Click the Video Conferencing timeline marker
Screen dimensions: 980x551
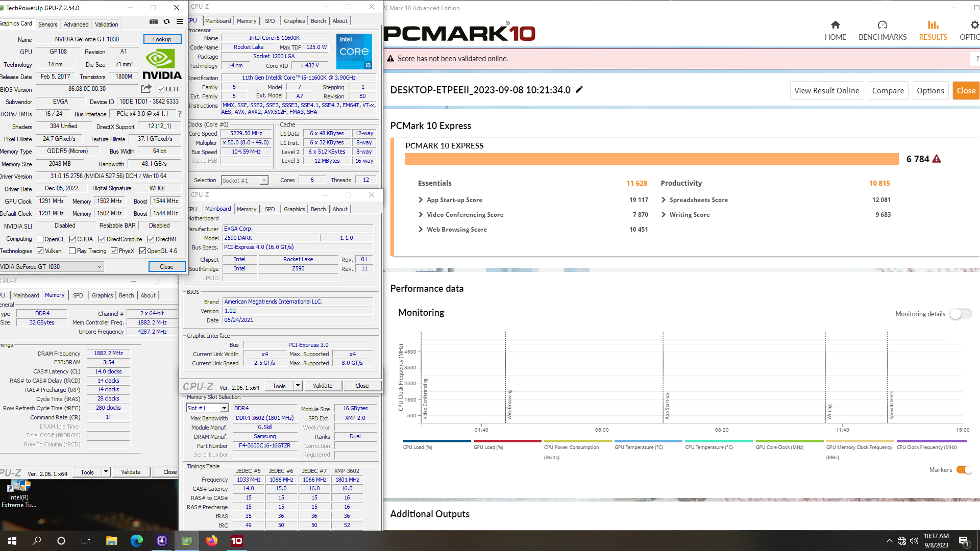tap(425, 399)
